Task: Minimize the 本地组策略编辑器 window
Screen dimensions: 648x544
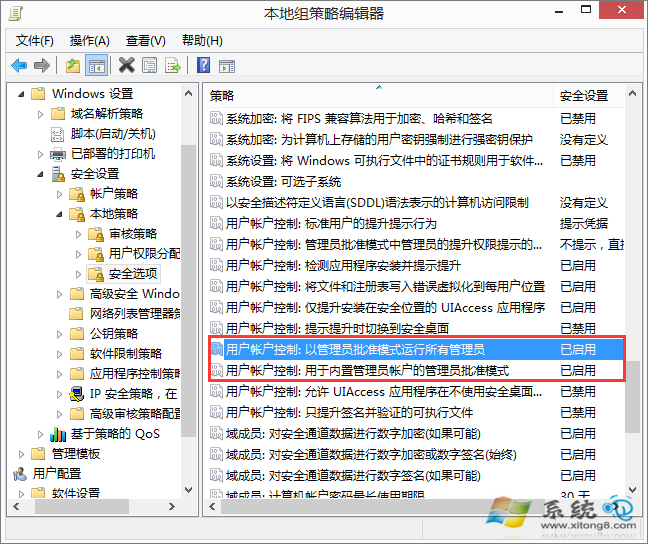Action: pyautogui.click(x=559, y=11)
